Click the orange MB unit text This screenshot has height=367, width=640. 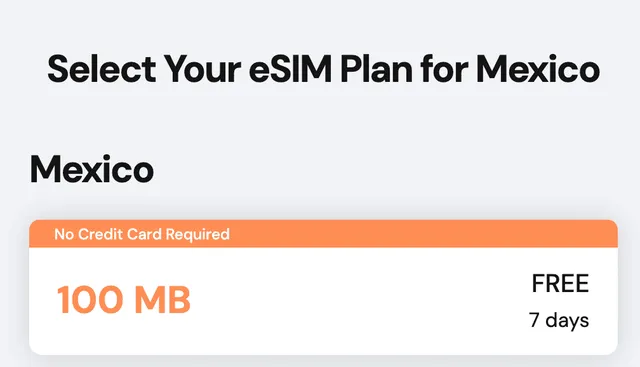point(162,300)
